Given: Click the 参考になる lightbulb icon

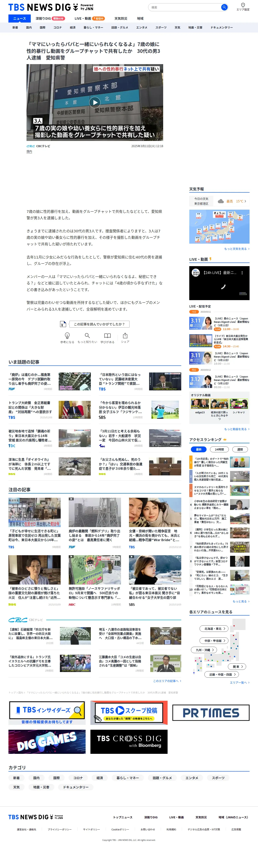Looking at the screenshot, I should click(x=67, y=336).
